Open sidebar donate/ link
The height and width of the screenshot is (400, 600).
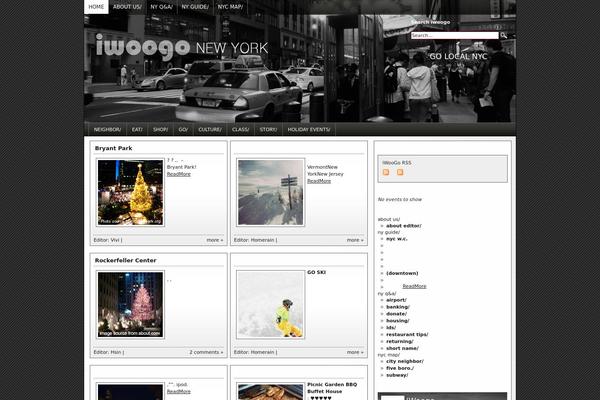396,314
